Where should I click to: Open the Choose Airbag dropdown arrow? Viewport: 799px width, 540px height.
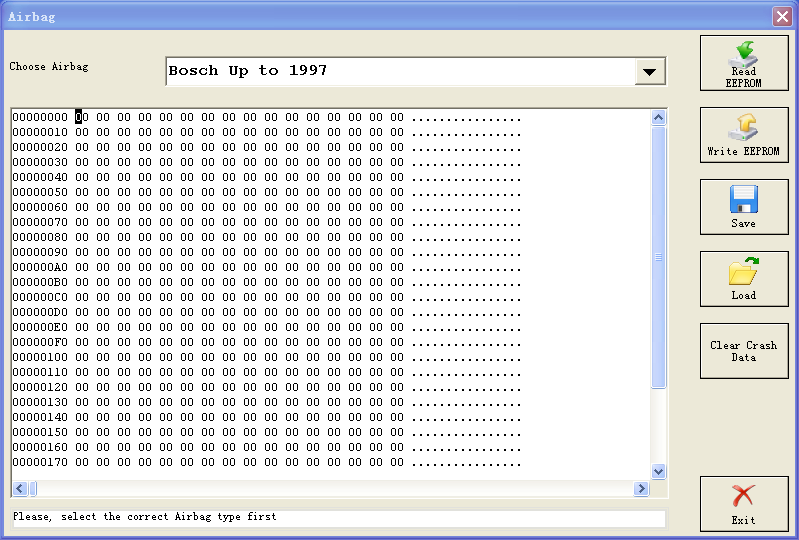650,72
